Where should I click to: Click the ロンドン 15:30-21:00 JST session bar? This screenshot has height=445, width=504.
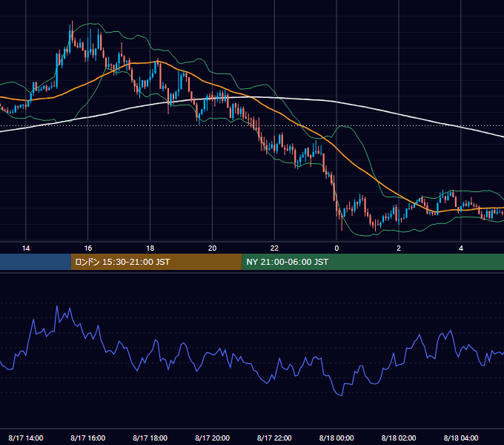(x=156, y=262)
